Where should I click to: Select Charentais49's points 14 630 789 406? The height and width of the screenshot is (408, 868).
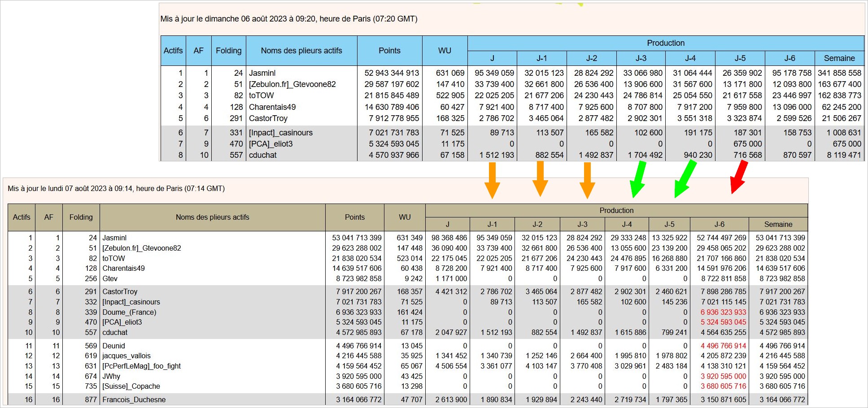392,107
